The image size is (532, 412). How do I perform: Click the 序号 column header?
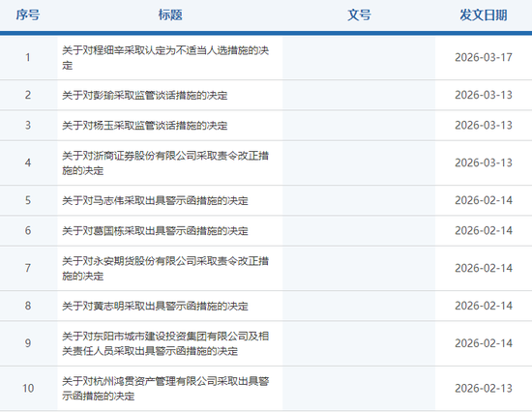pyautogui.click(x=28, y=15)
